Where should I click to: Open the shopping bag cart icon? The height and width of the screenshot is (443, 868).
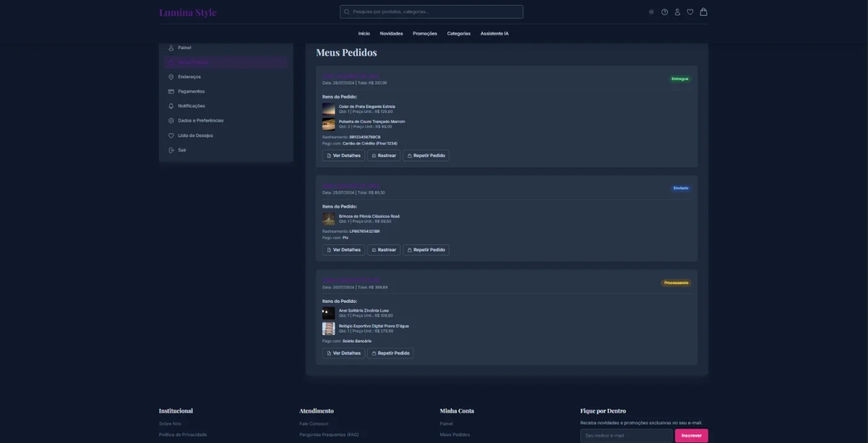click(x=703, y=12)
